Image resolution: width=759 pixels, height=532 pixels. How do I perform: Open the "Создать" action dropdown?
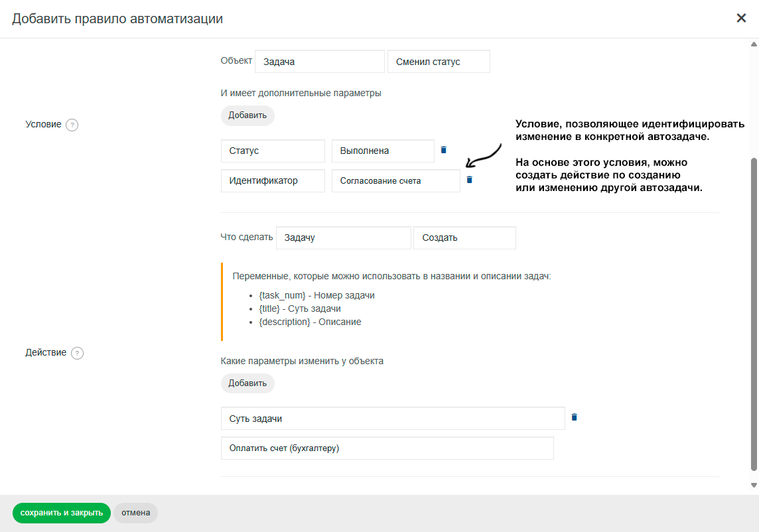click(464, 237)
